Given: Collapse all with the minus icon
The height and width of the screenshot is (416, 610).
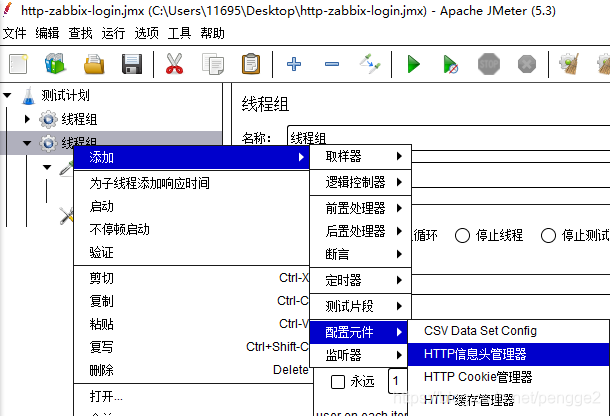Looking at the screenshot, I should (332, 64).
